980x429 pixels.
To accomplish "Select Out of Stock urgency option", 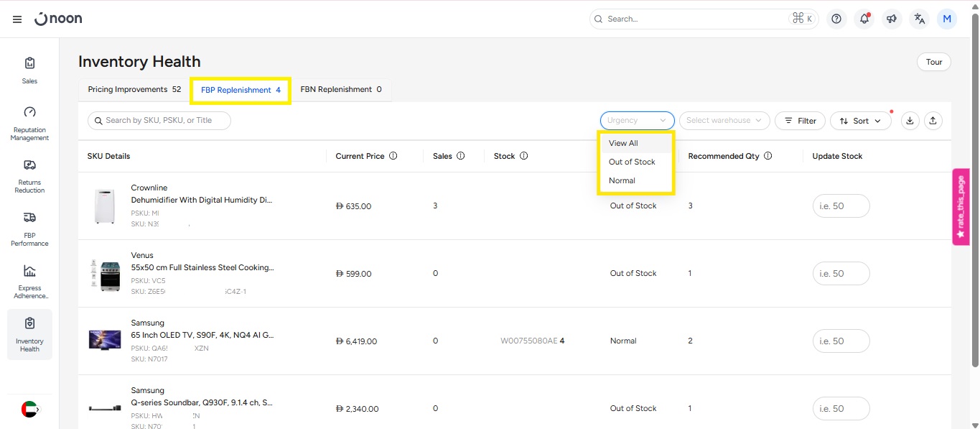I will pyautogui.click(x=632, y=162).
